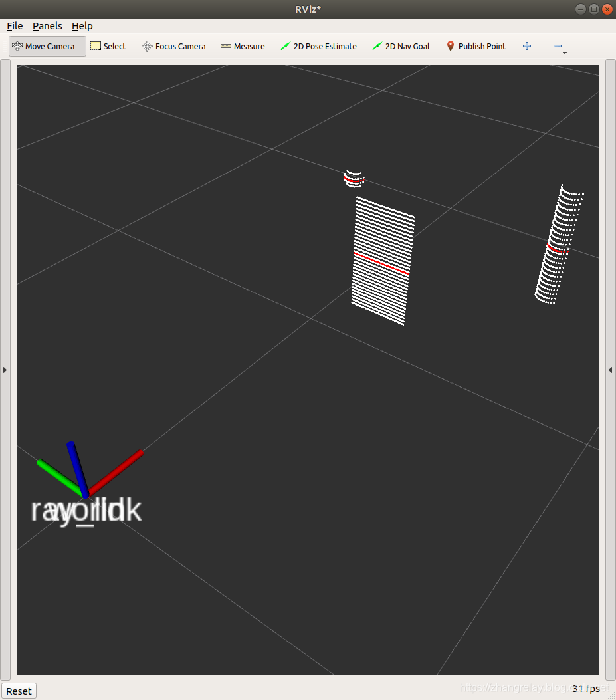This screenshot has height=700, width=616.
Task: Click the flat rectangular point cloud
Action: tap(383, 262)
